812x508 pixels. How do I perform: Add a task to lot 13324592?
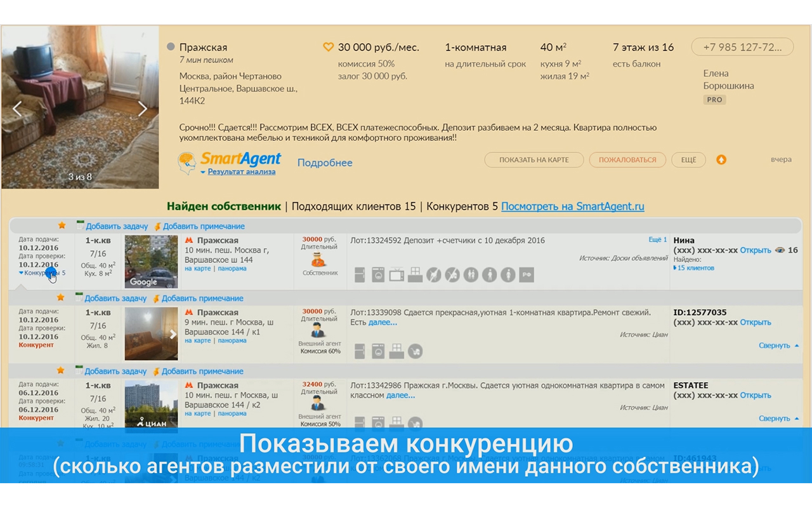tap(117, 226)
